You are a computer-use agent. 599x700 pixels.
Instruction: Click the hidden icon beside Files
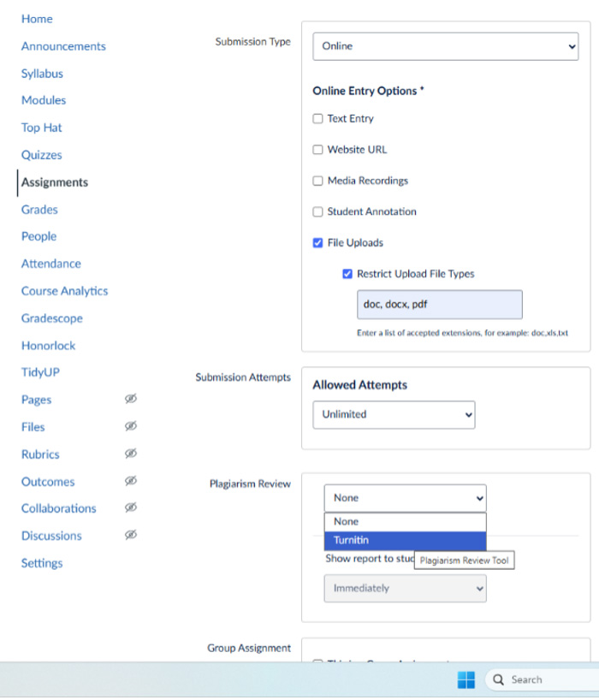130,426
